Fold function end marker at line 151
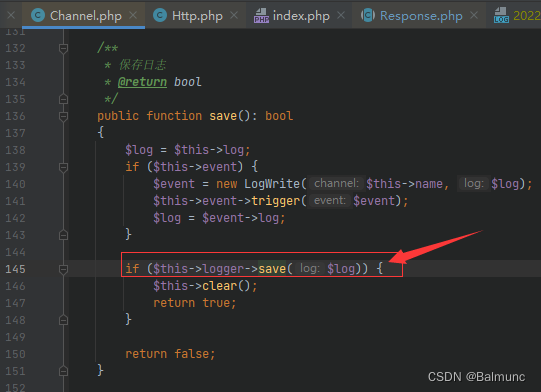Viewport: 541px width, 392px height. click(x=63, y=371)
